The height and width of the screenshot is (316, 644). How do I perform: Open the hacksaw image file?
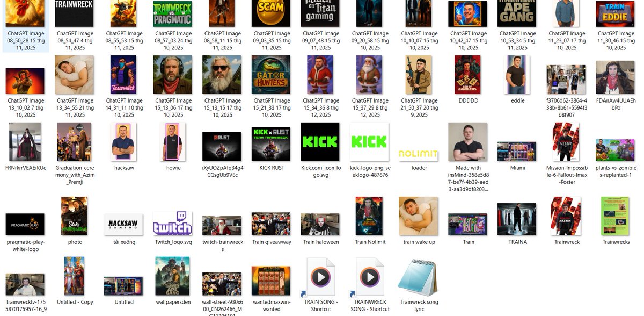(x=124, y=142)
